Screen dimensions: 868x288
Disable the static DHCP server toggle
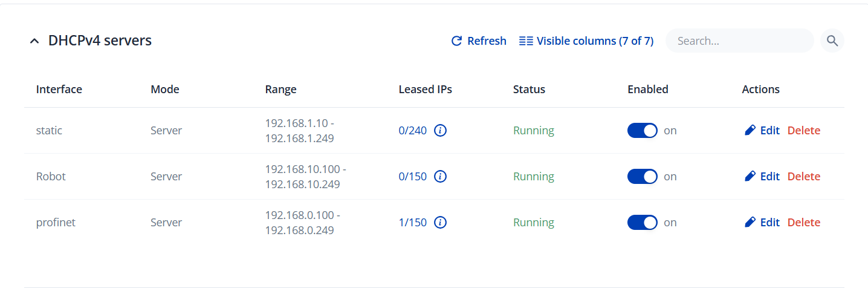(642, 131)
